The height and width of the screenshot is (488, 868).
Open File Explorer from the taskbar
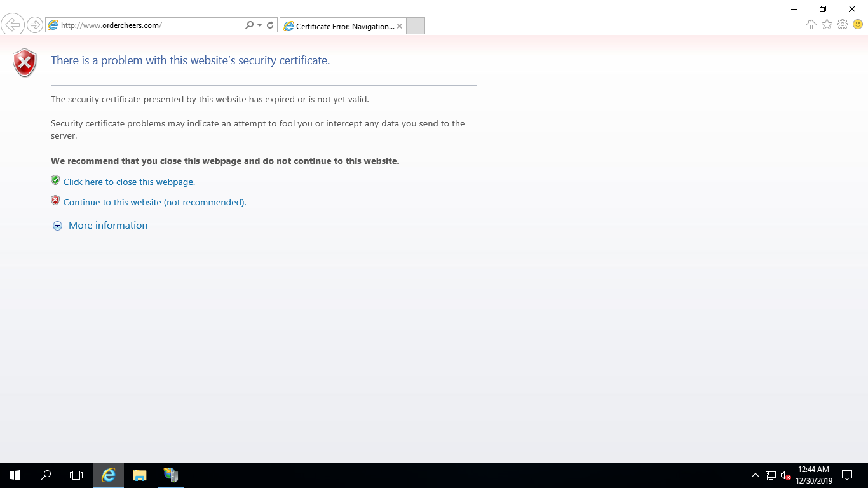tap(139, 475)
